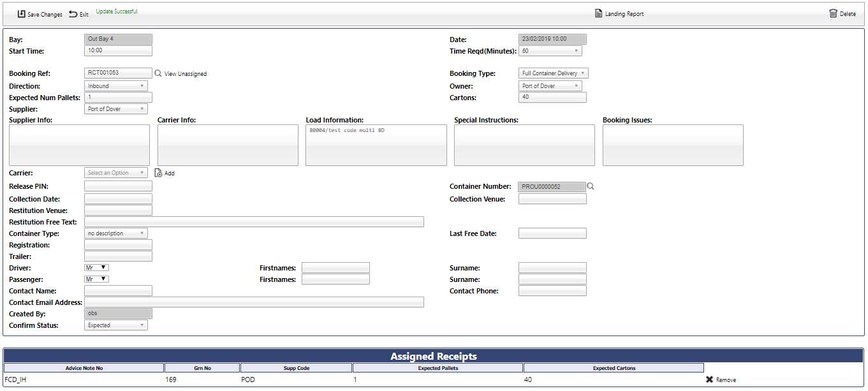The width and height of the screenshot is (868, 391).
Task: Click the Add carrier document icon
Action: point(158,173)
